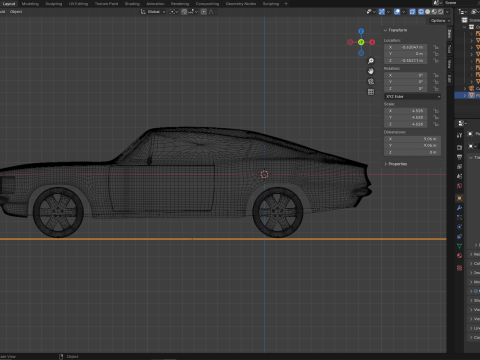Click the Dimensions X value field

413,139
